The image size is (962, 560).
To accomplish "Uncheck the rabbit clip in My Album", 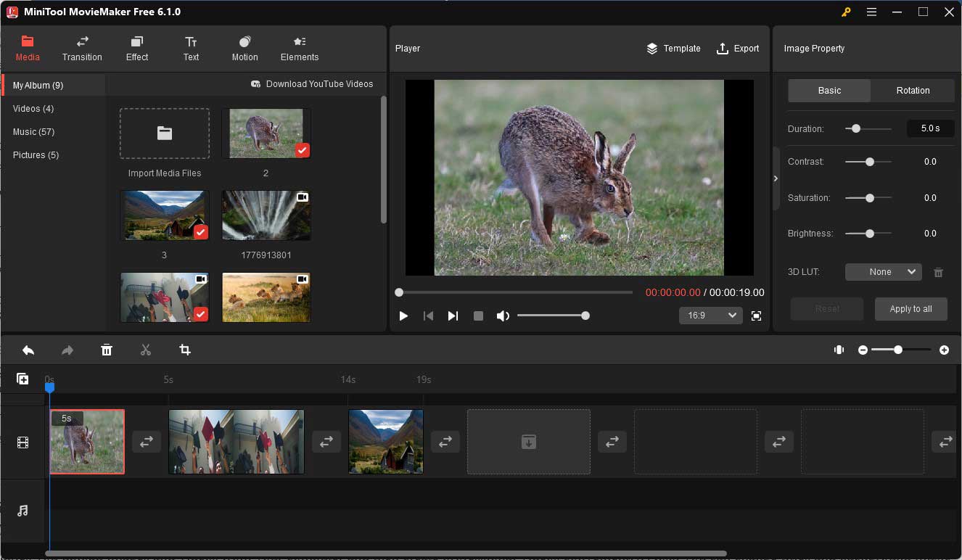I will (303, 150).
